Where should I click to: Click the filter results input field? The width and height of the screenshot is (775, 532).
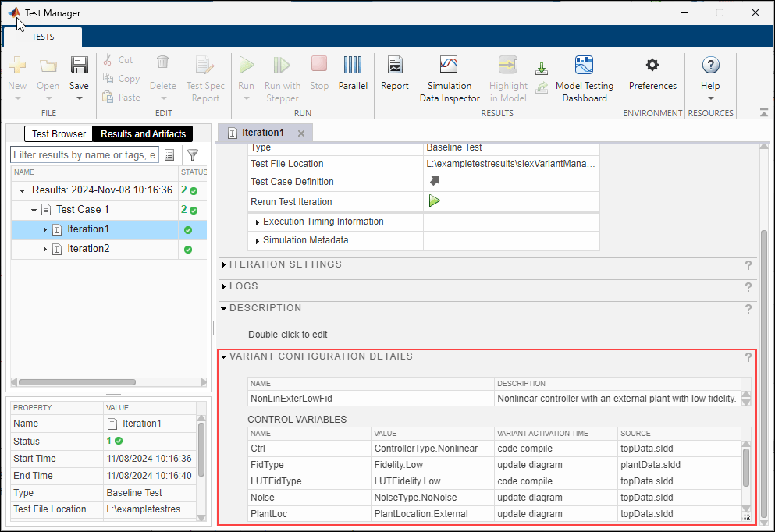click(x=84, y=155)
